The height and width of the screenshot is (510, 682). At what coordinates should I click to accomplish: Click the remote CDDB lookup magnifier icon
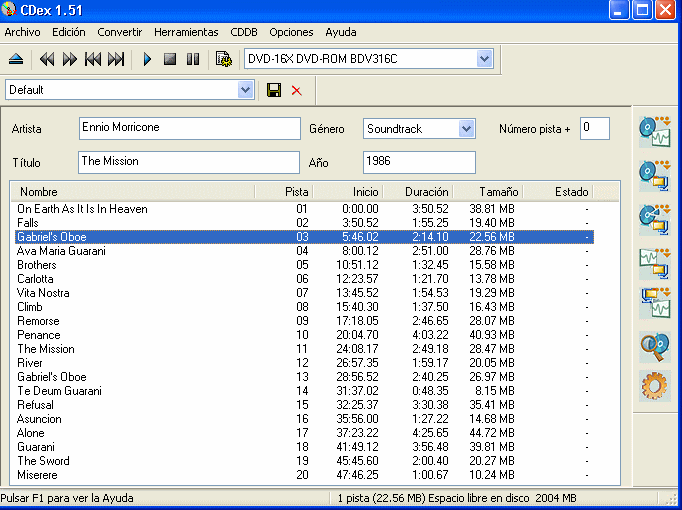(x=654, y=346)
